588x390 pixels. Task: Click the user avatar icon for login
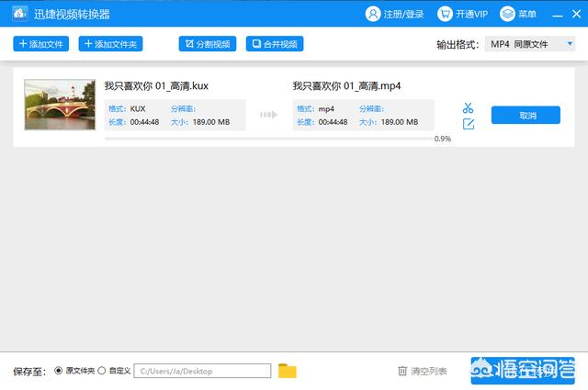pos(373,15)
